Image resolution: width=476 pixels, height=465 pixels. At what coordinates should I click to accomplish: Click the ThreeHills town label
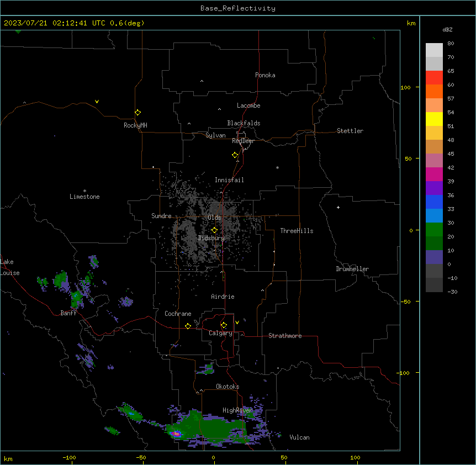[x=297, y=231]
